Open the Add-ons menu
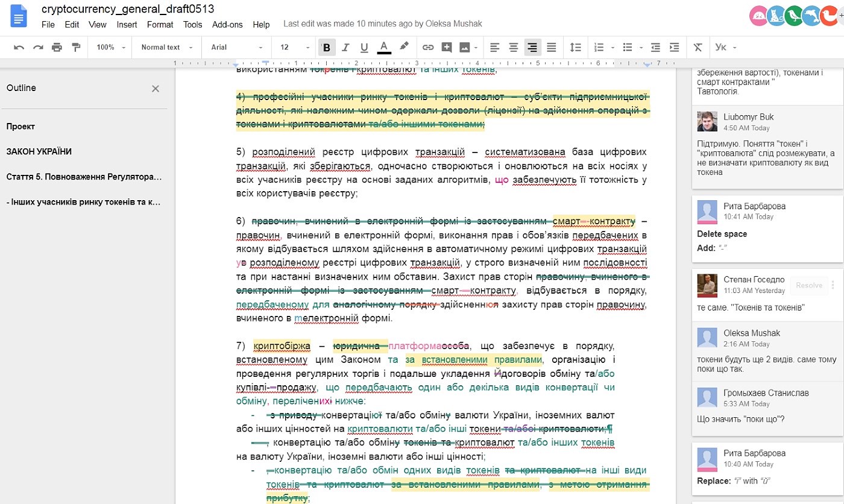 click(x=227, y=25)
